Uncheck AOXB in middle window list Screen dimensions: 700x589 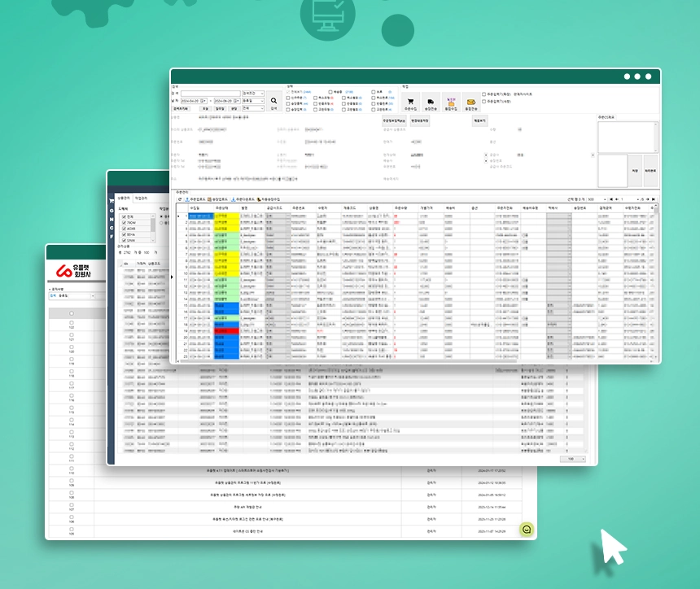coord(124,229)
